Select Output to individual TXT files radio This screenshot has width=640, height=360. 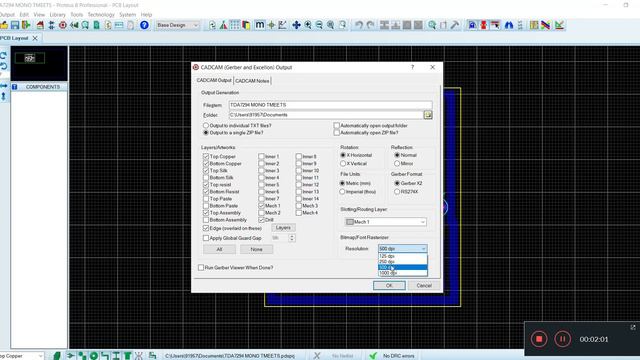206,126
